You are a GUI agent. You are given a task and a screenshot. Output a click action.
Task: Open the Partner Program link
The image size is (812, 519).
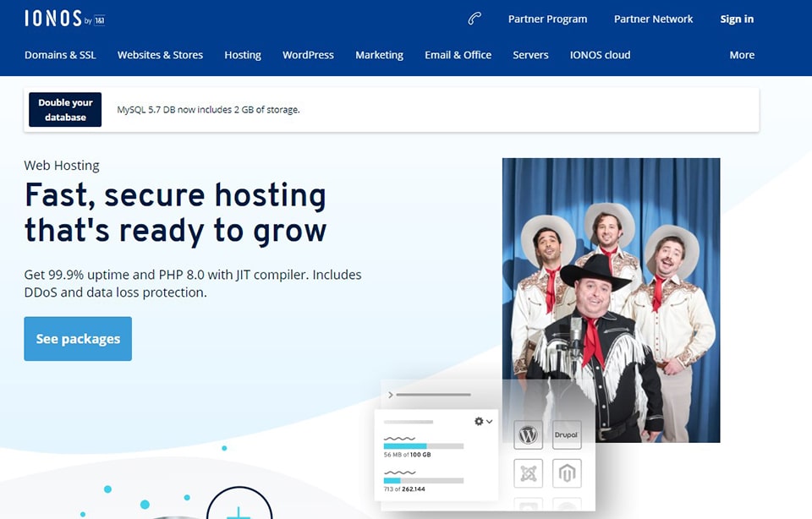point(547,19)
